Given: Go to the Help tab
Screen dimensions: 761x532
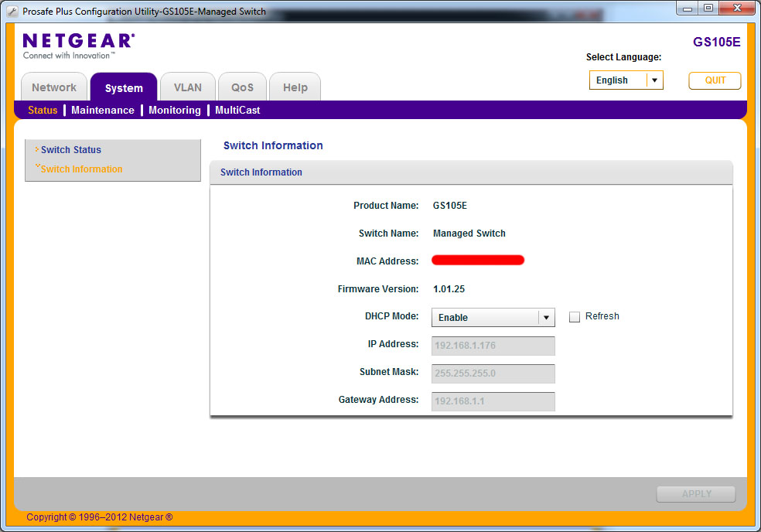Looking at the screenshot, I should click(x=295, y=87).
